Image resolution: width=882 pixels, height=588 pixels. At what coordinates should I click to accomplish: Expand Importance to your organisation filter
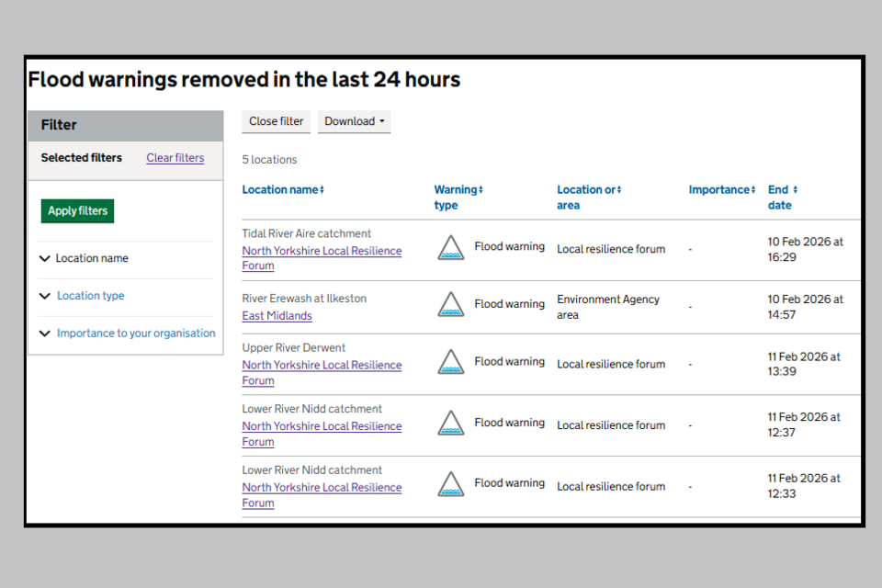pyautogui.click(x=135, y=334)
